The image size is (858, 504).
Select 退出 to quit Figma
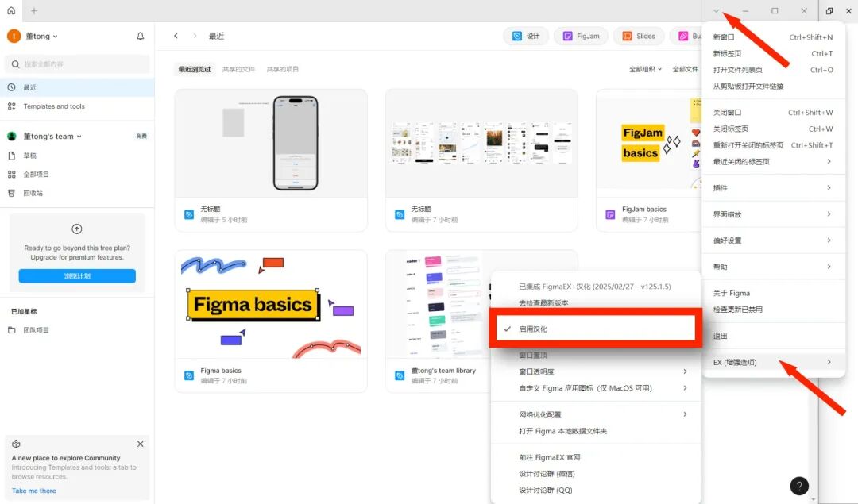773,337
